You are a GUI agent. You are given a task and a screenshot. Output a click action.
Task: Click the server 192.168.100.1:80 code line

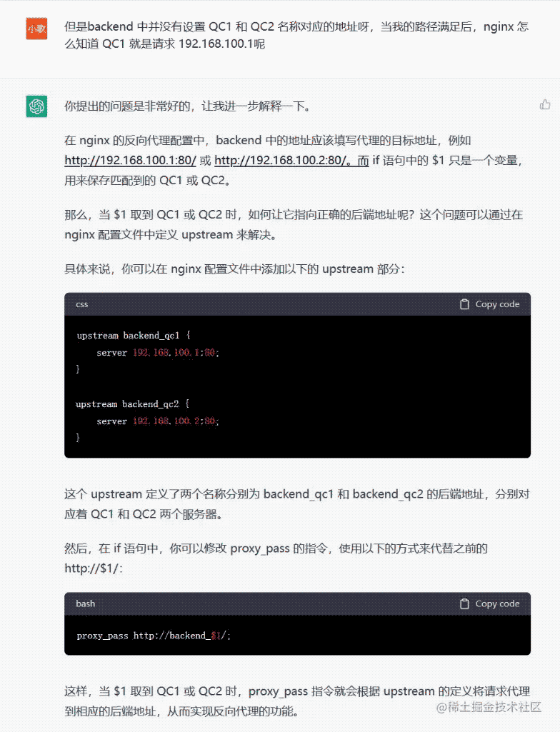[x=158, y=353]
